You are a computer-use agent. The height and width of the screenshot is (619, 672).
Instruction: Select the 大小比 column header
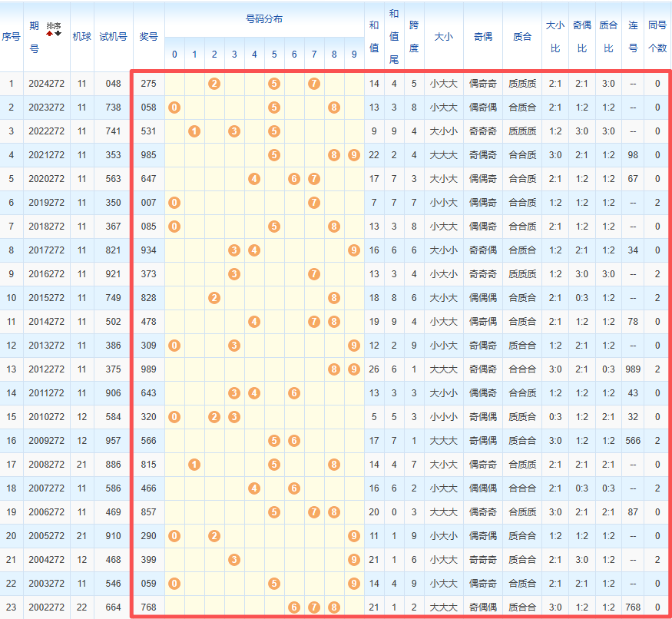pyautogui.click(x=554, y=36)
